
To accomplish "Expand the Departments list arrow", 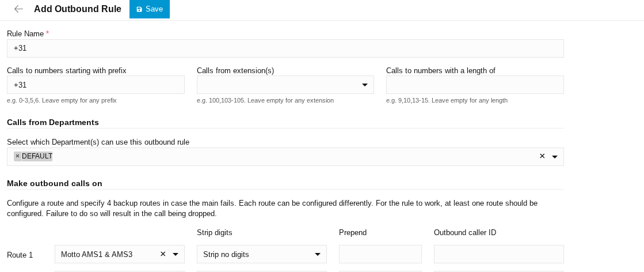I will (x=555, y=157).
